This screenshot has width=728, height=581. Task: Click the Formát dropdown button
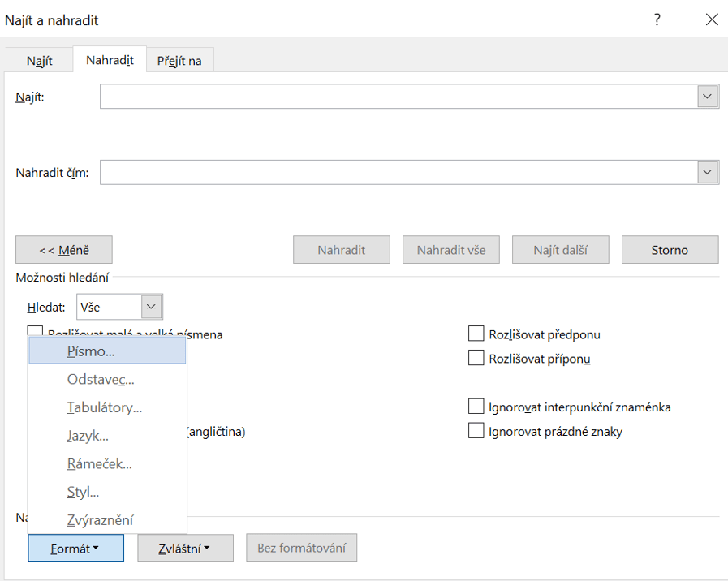click(x=75, y=549)
